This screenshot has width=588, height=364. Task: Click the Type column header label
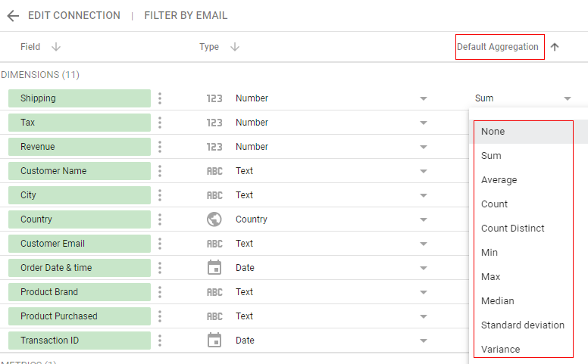tap(209, 47)
